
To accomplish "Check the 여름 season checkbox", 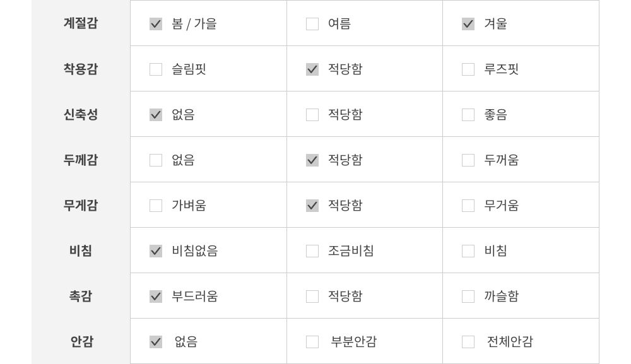I will pos(312,24).
